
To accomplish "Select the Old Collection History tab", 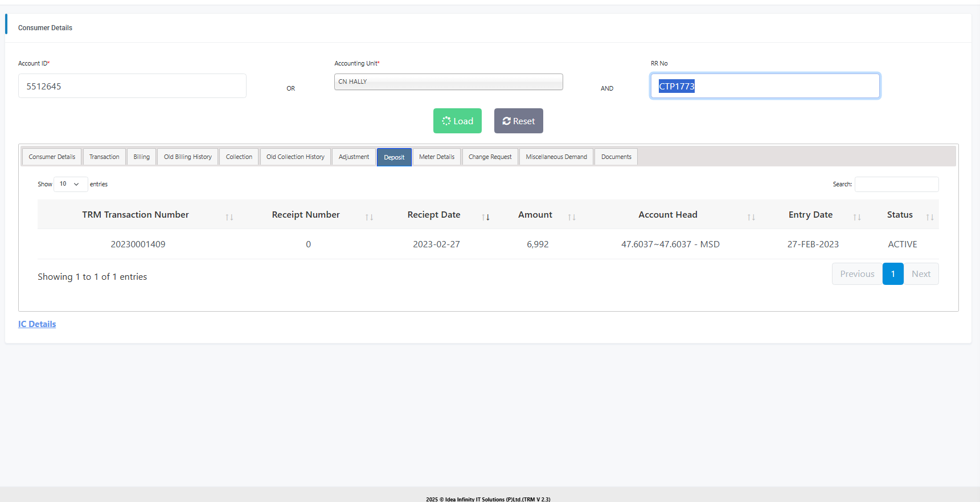I will click(295, 157).
